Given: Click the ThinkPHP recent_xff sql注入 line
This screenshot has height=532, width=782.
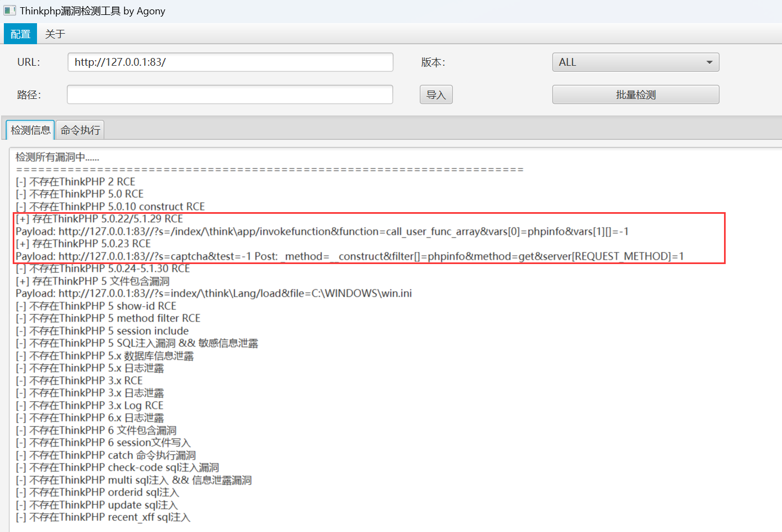Looking at the screenshot, I should click(x=103, y=517).
